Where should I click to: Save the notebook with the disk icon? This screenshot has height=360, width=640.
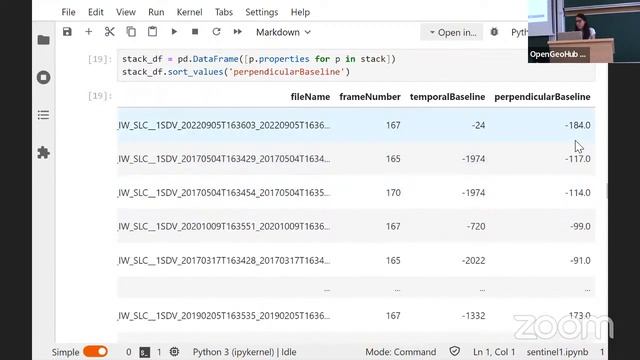tap(67, 32)
